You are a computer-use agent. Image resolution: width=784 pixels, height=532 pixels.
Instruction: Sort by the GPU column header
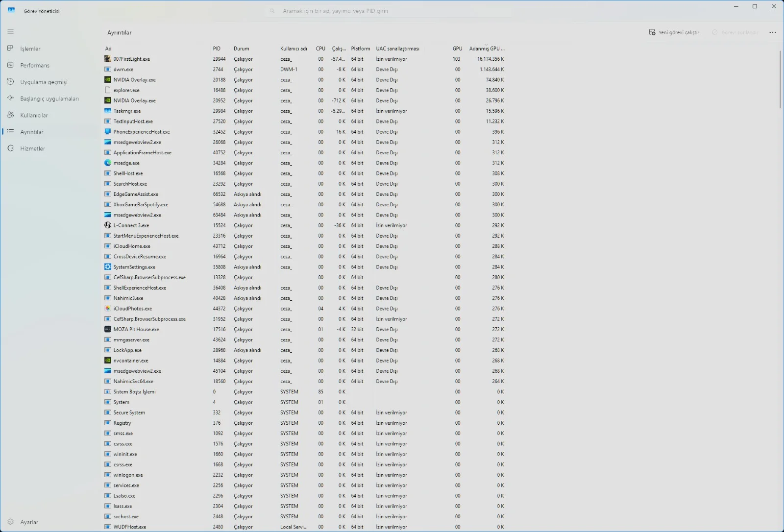point(457,48)
